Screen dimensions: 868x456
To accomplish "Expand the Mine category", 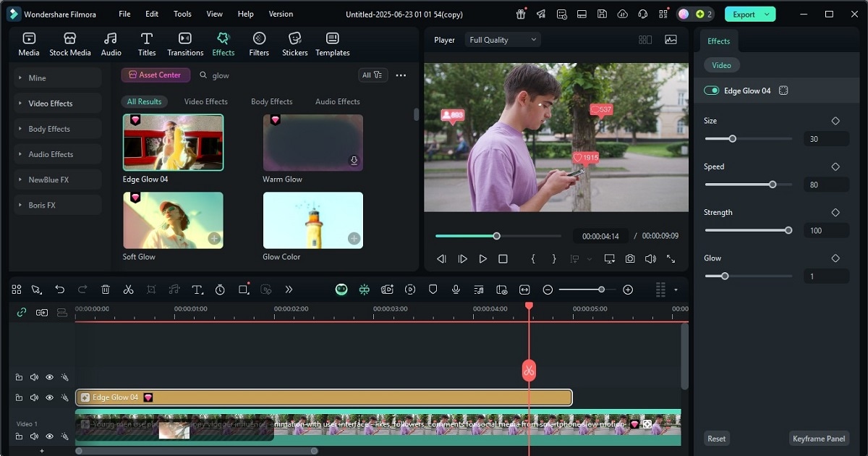I will click(59, 78).
